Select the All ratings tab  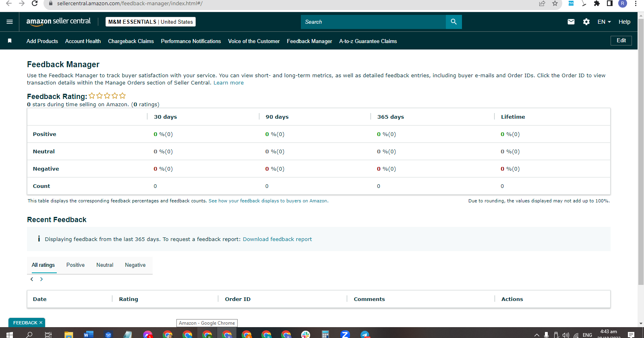click(43, 265)
